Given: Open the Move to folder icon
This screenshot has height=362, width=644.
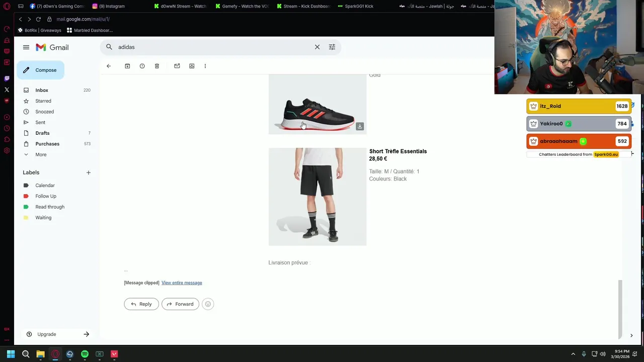Looking at the screenshot, I should click(x=192, y=66).
